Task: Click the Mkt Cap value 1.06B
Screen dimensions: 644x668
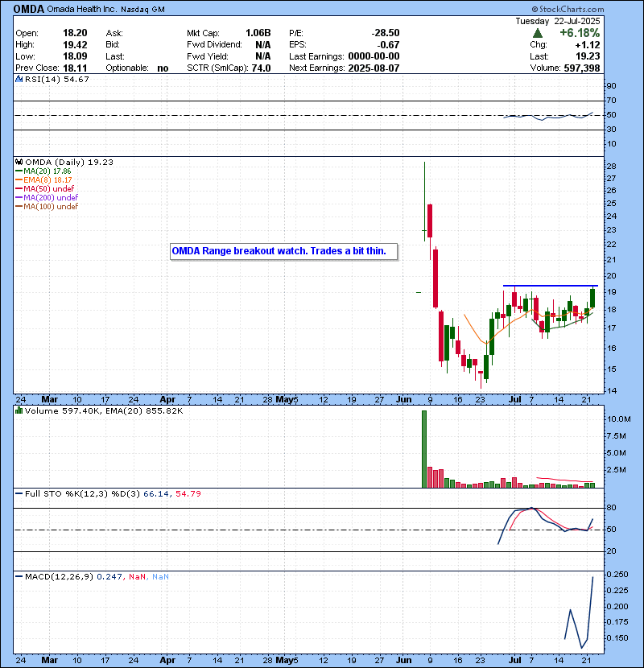Action: pos(258,33)
